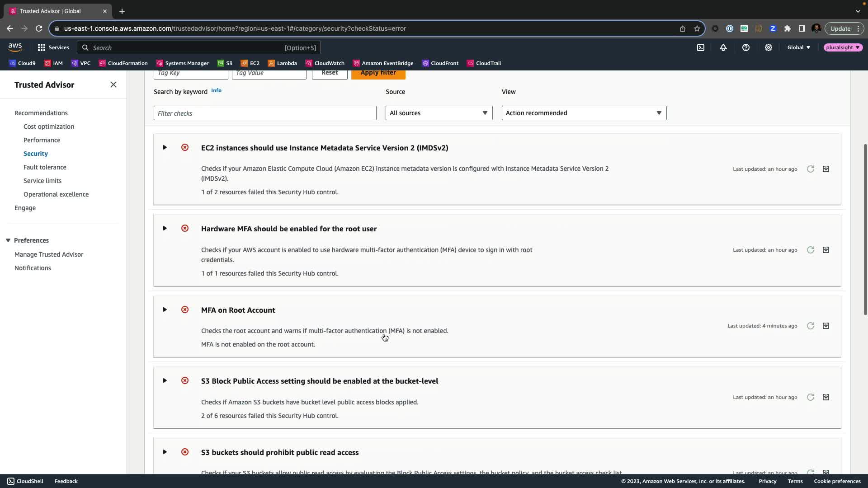Image resolution: width=868 pixels, height=488 pixels.
Task: Download the Hardware MFA check results
Action: pyautogui.click(x=826, y=250)
